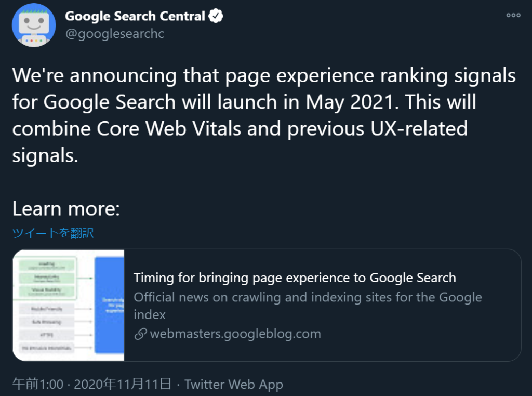The width and height of the screenshot is (532, 396).
Task: Click the blue box in the card thumbnail
Action: coord(109,305)
